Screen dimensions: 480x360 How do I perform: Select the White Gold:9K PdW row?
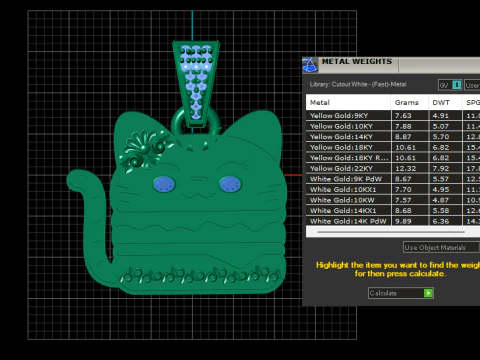click(393, 179)
